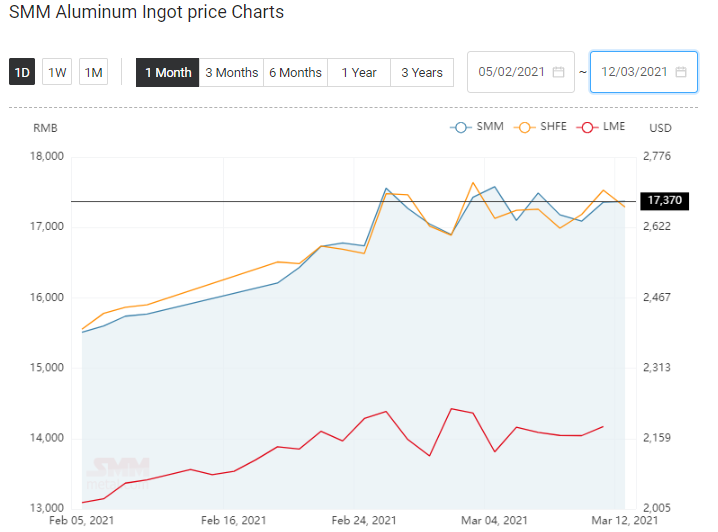Switch to the 3 Months range tab
The image size is (718, 532).
pos(231,72)
